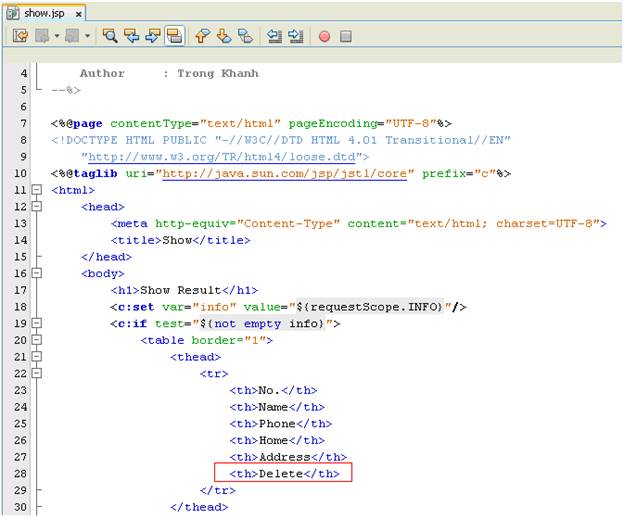Collapse the html fold on line 11
The width and height of the screenshot is (624, 519).
click(37, 190)
